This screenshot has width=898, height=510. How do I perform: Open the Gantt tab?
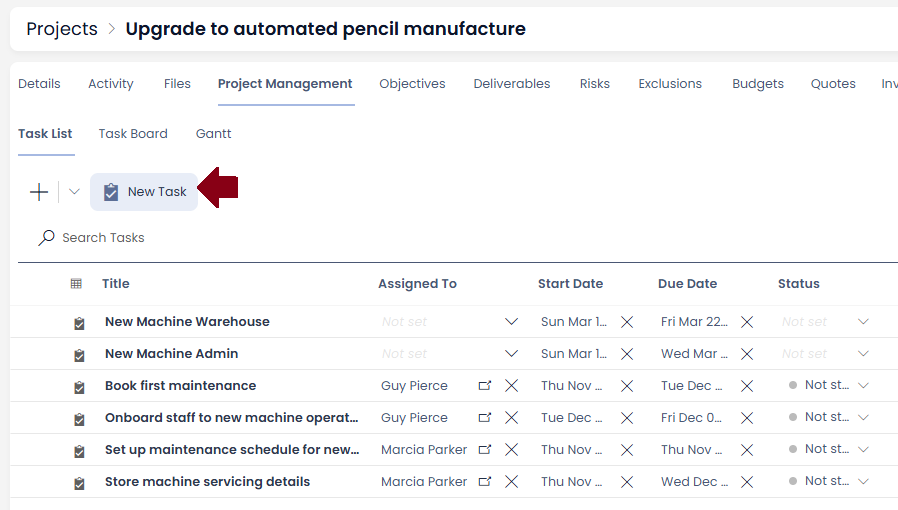pyautogui.click(x=214, y=133)
